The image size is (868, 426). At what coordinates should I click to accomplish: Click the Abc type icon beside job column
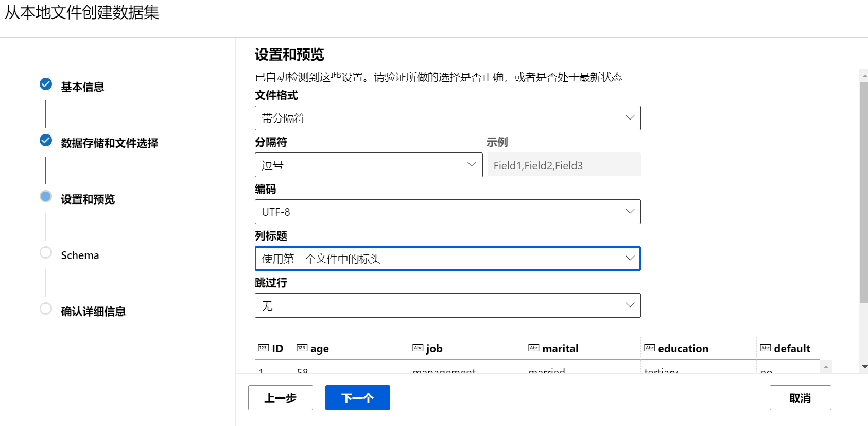(418, 348)
